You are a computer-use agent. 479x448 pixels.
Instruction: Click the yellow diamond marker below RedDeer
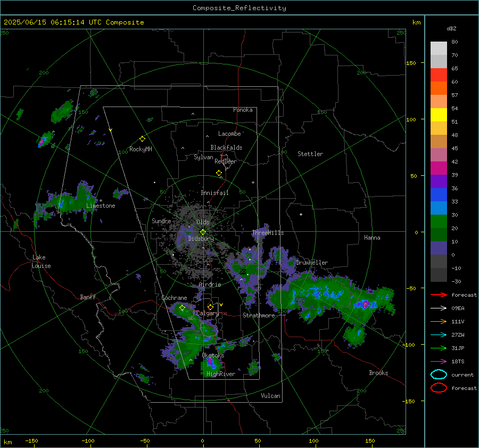[x=219, y=173]
